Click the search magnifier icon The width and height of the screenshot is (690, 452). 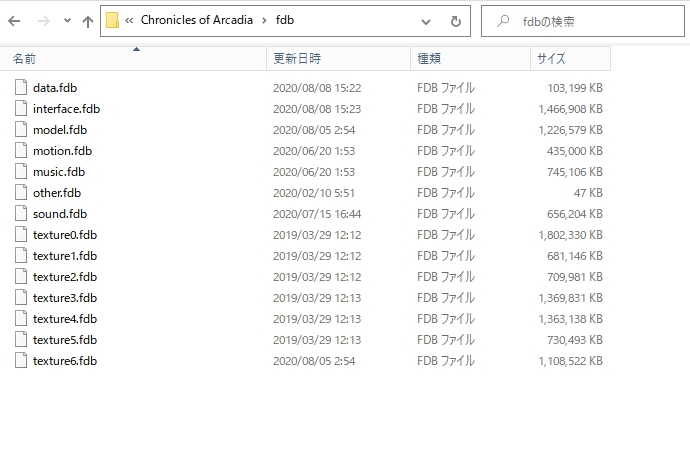503,21
